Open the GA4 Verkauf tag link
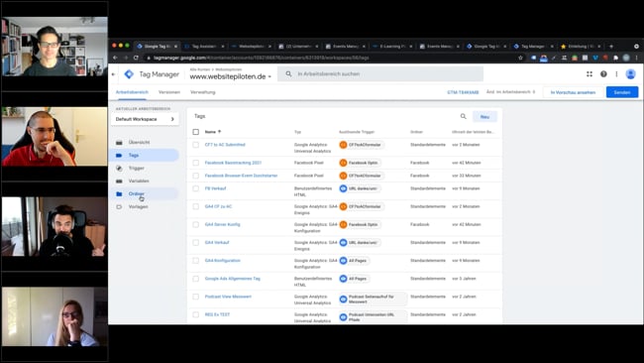The height and width of the screenshot is (363, 644). (217, 243)
